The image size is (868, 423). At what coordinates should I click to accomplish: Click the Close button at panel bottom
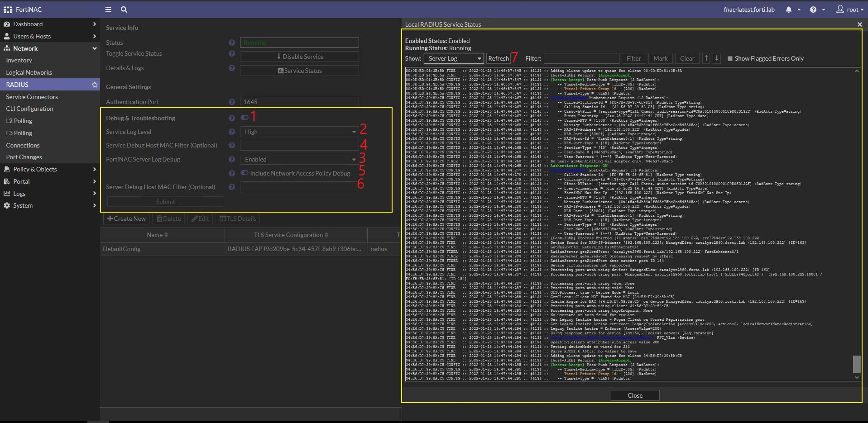635,395
